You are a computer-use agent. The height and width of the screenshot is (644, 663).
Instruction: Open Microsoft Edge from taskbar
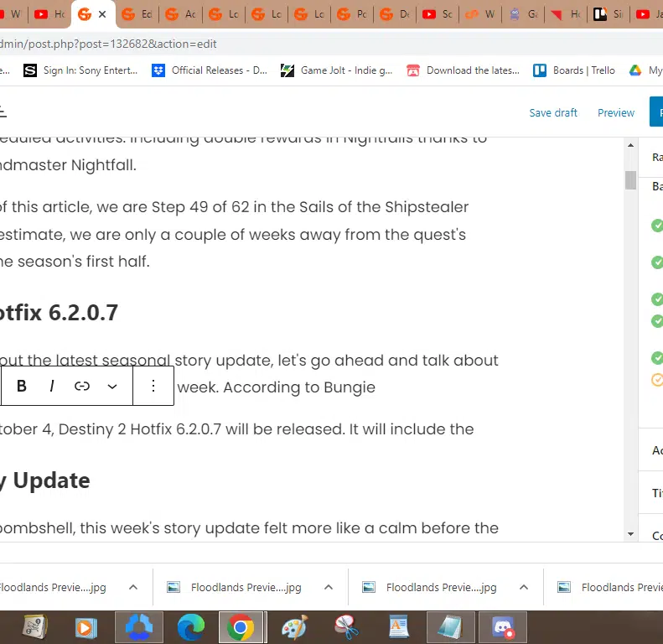coord(191,626)
